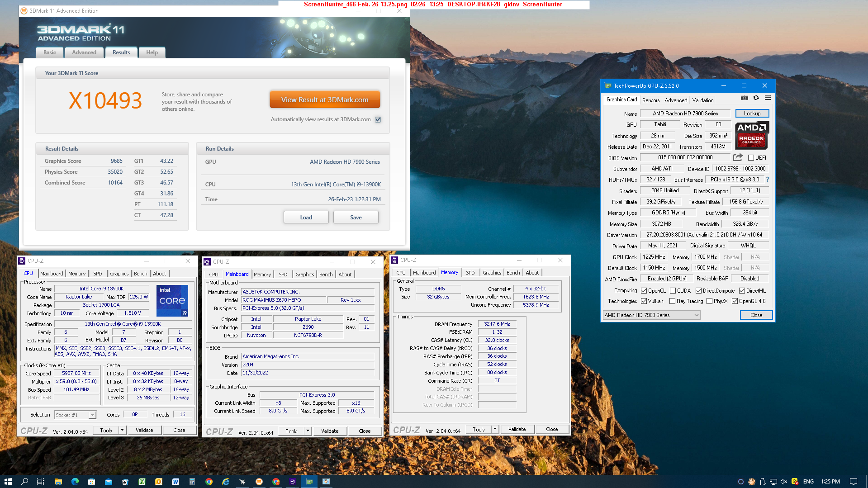This screenshot has height=488, width=868.
Task: Click the Bus Interface question mark help
Action: 767,180
